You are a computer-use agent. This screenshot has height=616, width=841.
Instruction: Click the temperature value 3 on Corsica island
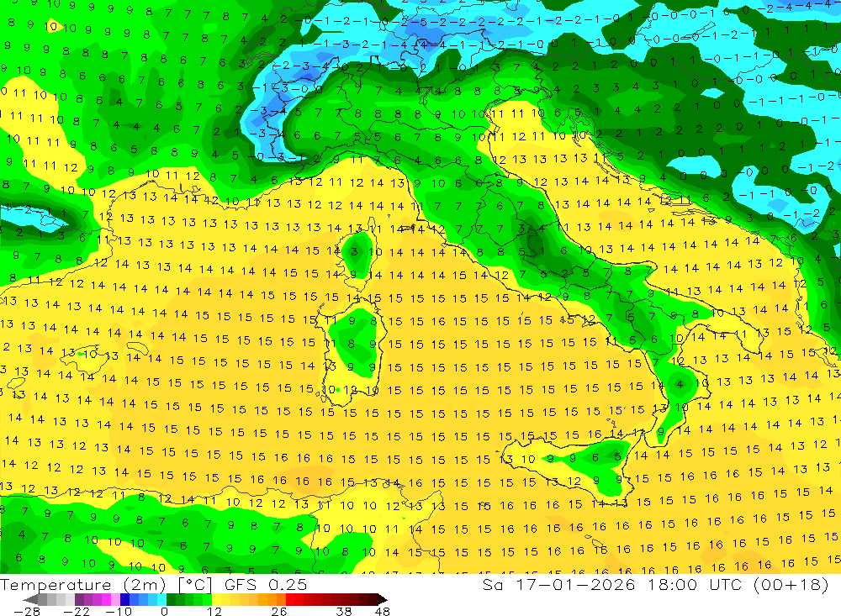(354, 251)
